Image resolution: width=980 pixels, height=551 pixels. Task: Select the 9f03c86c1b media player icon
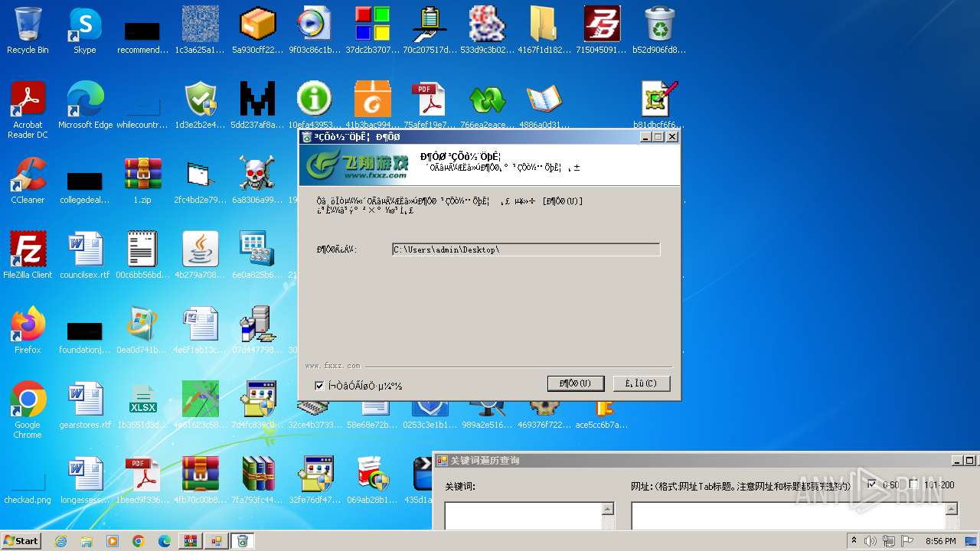(315, 30)
